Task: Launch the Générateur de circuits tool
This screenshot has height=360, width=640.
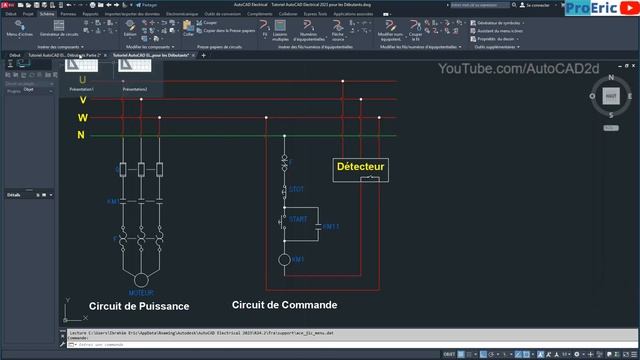Action: pyautogui.click(x=59, y=29)
